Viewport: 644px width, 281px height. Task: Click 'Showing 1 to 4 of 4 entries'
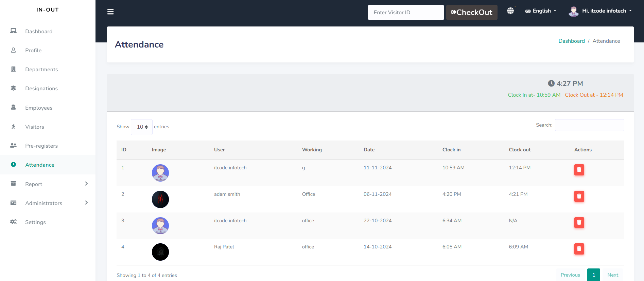point(147,275)
